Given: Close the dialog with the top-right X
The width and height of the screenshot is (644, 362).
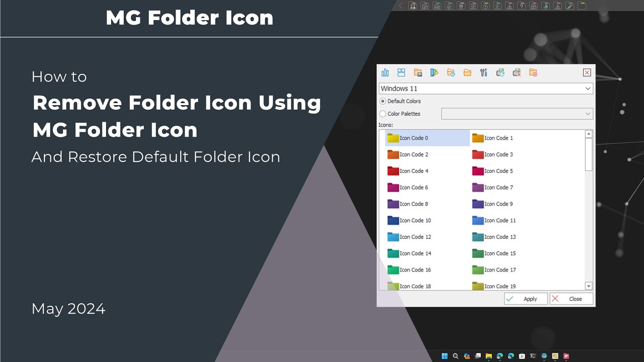Looking at the screenshot, I should click(587, 72).
